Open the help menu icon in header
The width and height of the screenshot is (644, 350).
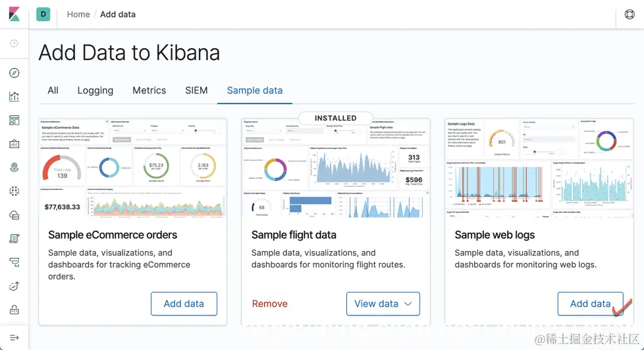pos(630,14)
